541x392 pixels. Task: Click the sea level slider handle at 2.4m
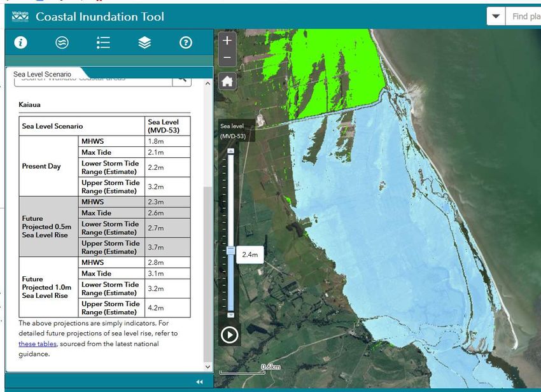(x=231, y=251)
